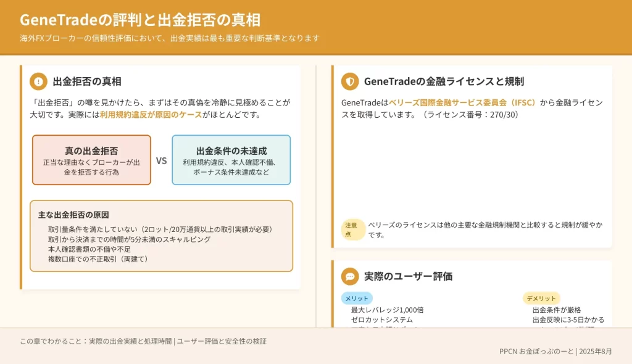The image size is (632, 364).
Task: Click the VS label between the two cards
Action: (161, 161)
